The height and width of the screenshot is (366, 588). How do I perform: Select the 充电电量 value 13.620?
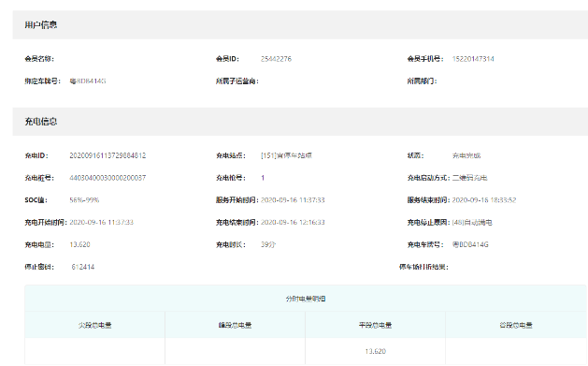tap(79, 244)
